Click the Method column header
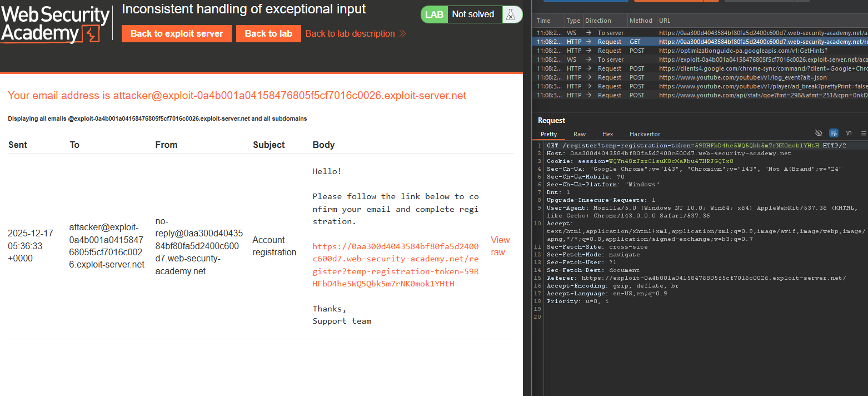Image resolution: width=868 pixels, height=396 pixels. tap(641, 21)
